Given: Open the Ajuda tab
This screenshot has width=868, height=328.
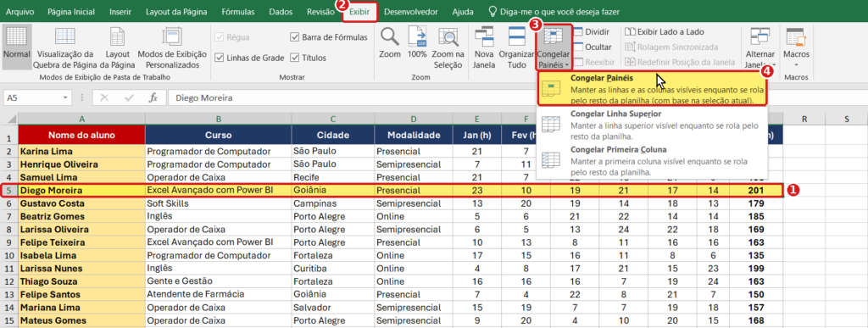Looking at the screenshot, I should tap(463, 11).
